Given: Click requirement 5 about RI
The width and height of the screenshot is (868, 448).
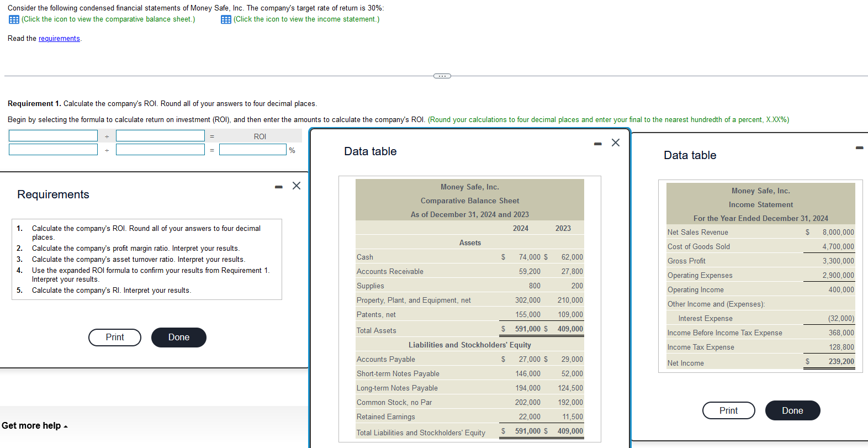Looking at the screenshot, I should click(x=112, y=290).
